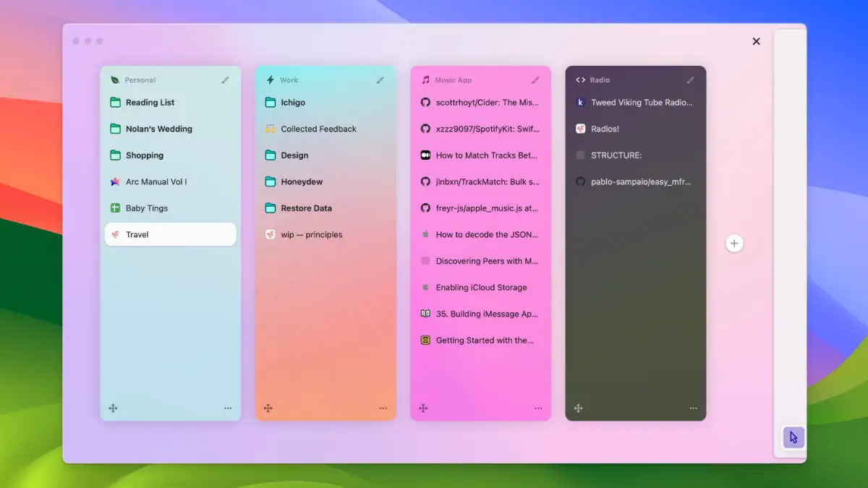This screenshot has height=488, width=868.
Task: Expand the Reading List folder
Action: (x=150, y=103)
